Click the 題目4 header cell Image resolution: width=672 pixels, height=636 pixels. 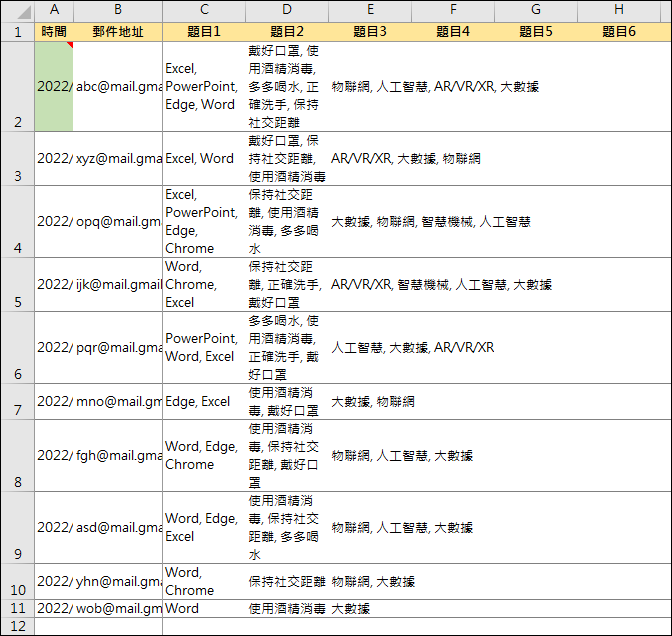pos(453,32)
